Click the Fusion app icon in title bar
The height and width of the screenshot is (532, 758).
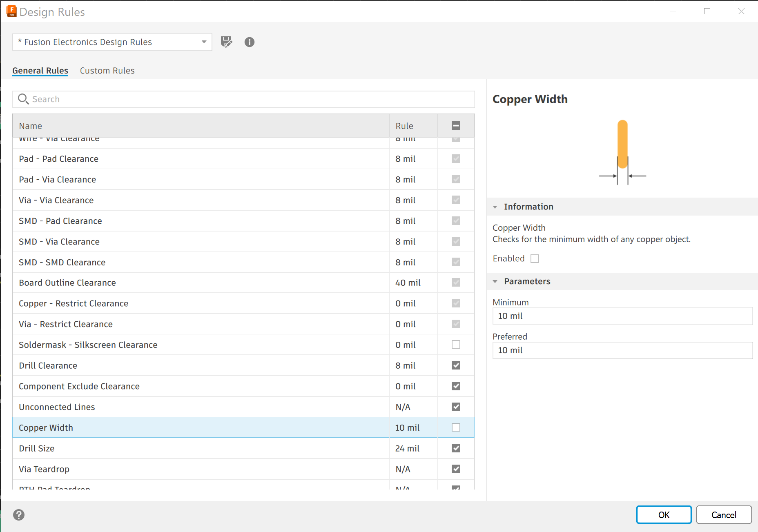pyautogui.click(x=11, y=11)
